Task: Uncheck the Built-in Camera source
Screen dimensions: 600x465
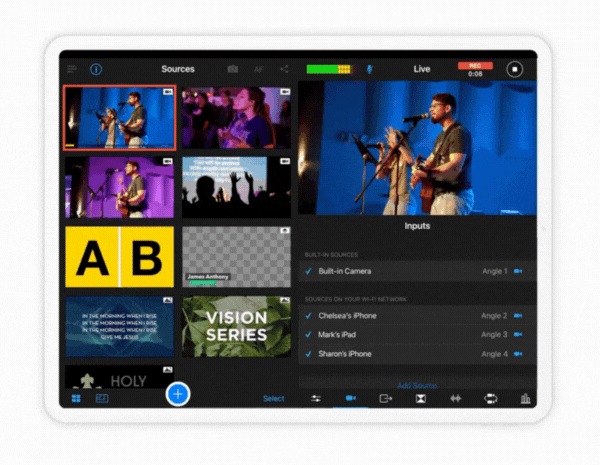Action: point(309,271)
